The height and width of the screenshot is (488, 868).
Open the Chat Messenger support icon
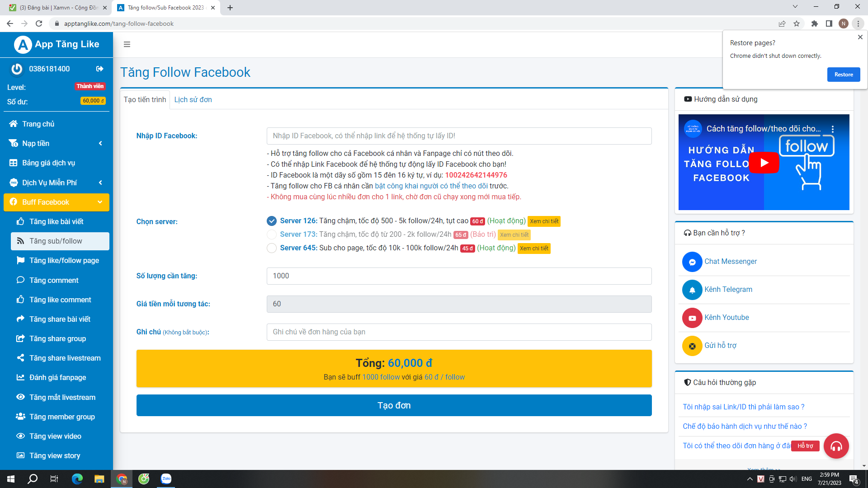(x=692, y=262)
